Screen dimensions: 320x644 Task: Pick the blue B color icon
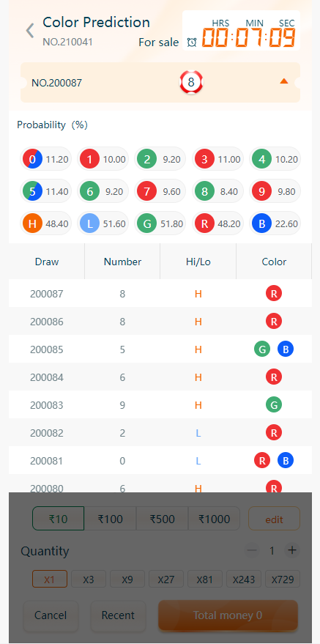pyautogui.click(x=261, y=224)
